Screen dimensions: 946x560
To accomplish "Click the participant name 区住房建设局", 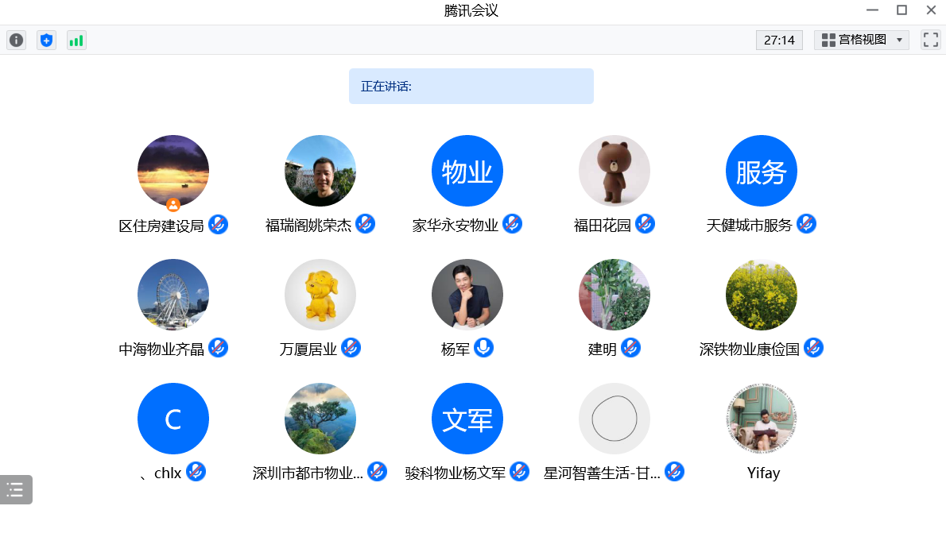I will pyautogui.click(x=161, y=226).
